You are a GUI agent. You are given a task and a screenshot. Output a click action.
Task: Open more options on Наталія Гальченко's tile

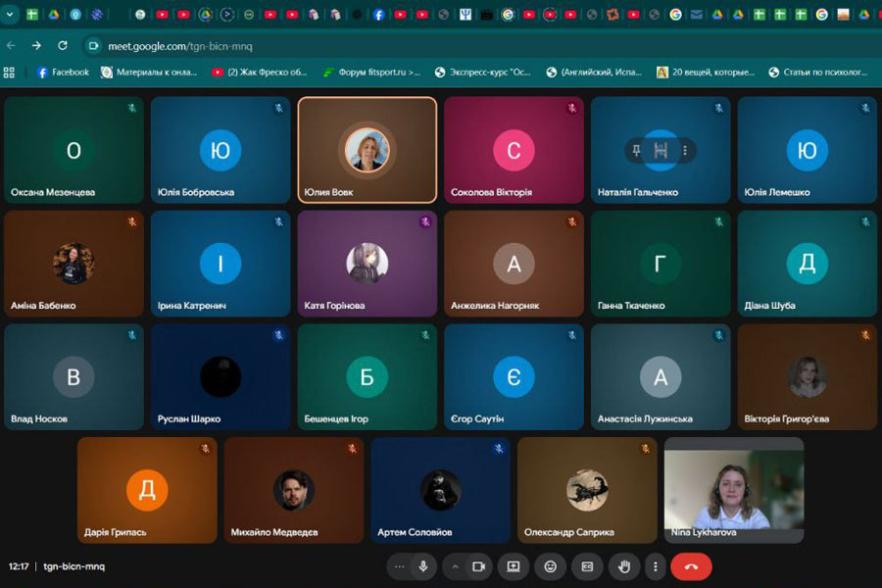[685, 150]
